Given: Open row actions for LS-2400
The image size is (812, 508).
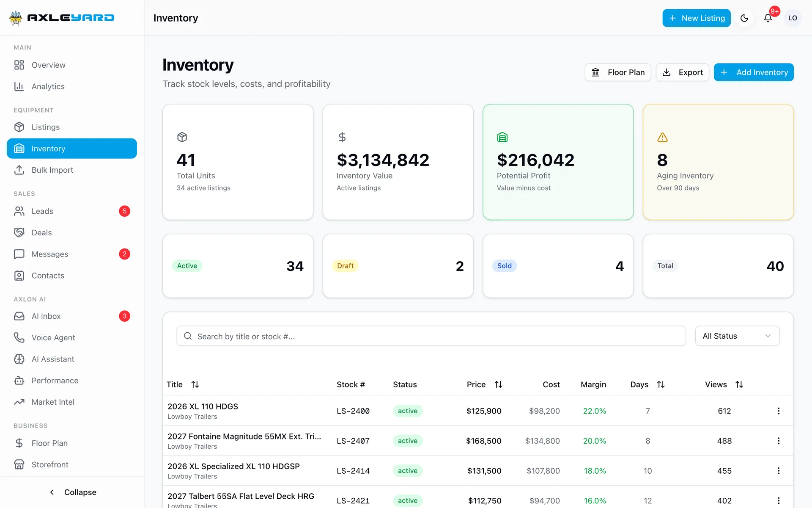Looking at the screenshot, I should tap(779, 411).
